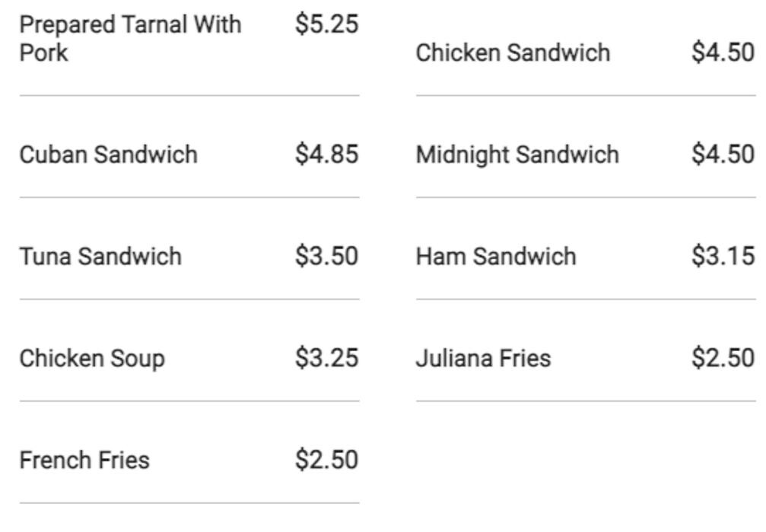Image resolution: width=766 pixels, height=532 pixels.
Task: Click the divider line below Juliana Fries
Action: click(586, 401)
